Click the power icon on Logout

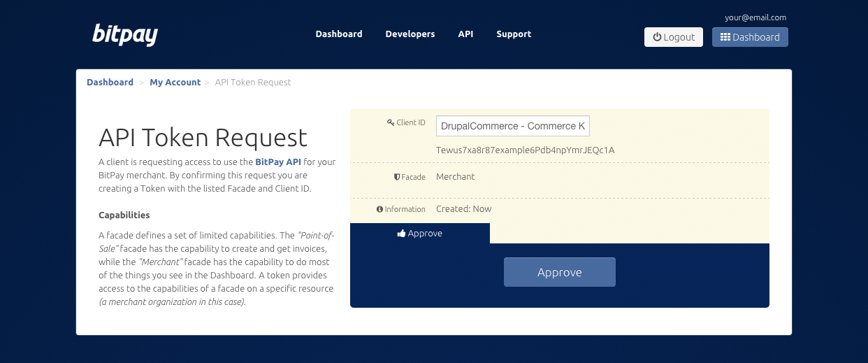pos(657,37)
